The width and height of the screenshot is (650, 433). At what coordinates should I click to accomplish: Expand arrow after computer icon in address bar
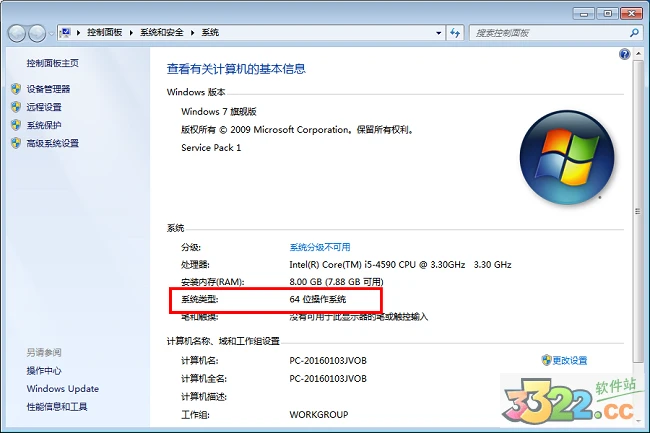click(x=78, y=33)
